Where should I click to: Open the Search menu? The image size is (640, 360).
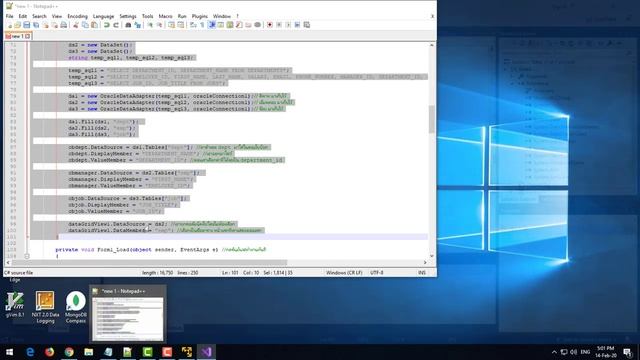(x=39, y=16)
